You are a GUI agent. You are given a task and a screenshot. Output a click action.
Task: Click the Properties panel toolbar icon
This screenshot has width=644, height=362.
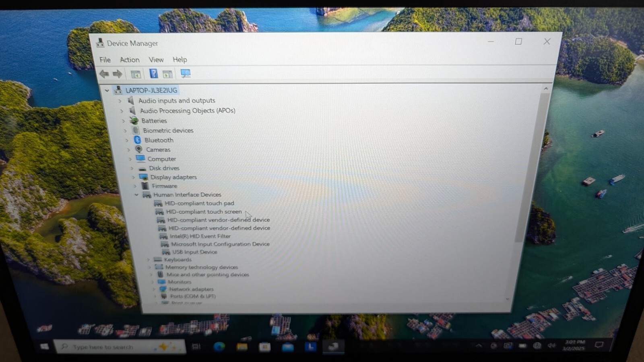tap(167, 74)
